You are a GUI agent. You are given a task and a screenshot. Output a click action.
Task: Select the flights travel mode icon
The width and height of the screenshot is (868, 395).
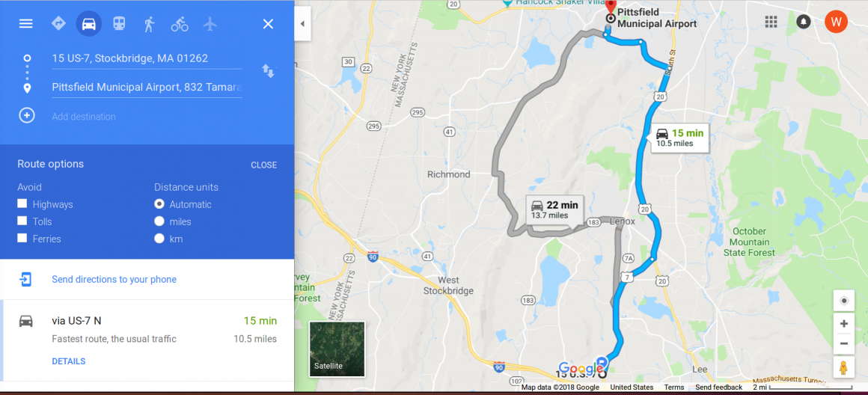210,24
